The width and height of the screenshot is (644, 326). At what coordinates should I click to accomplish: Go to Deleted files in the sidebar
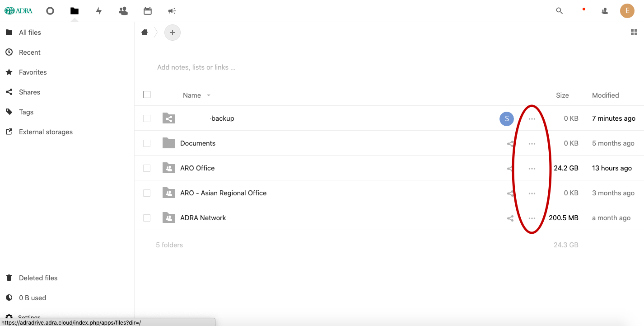38,278
